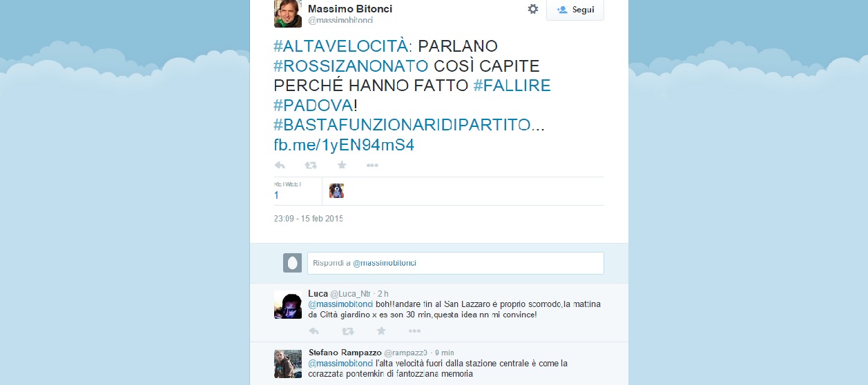Focus the Rispondi a @massimobitonci reply field
The width and height of the screenshot is (868, 385).
click(456, 263)
